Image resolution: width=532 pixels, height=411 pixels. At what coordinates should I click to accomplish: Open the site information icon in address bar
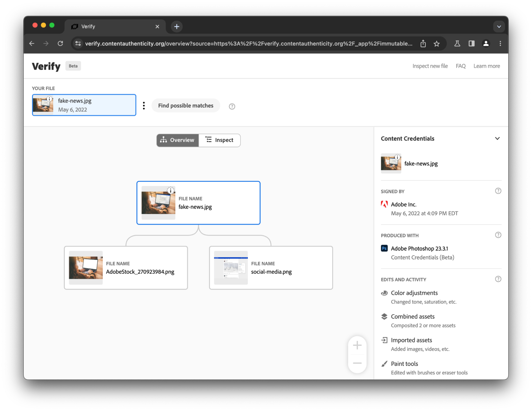tap(78, 43)
